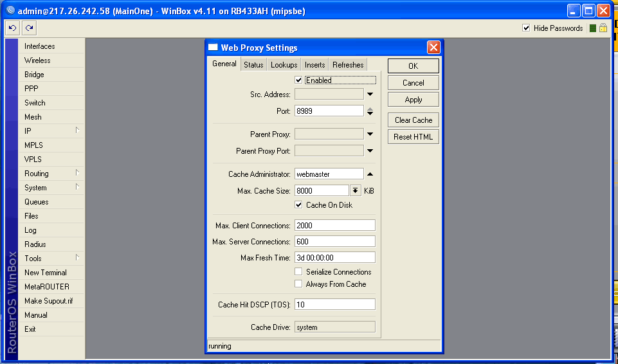Image resolution: width=618 pixels, height=364 pixels.
Task: Open the Switch menu item
Action: click(x=51, y=103)
